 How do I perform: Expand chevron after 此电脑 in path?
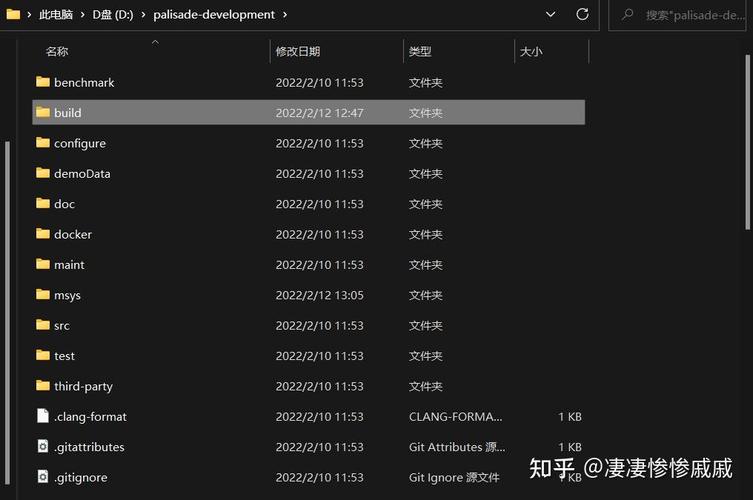(83, 15)
